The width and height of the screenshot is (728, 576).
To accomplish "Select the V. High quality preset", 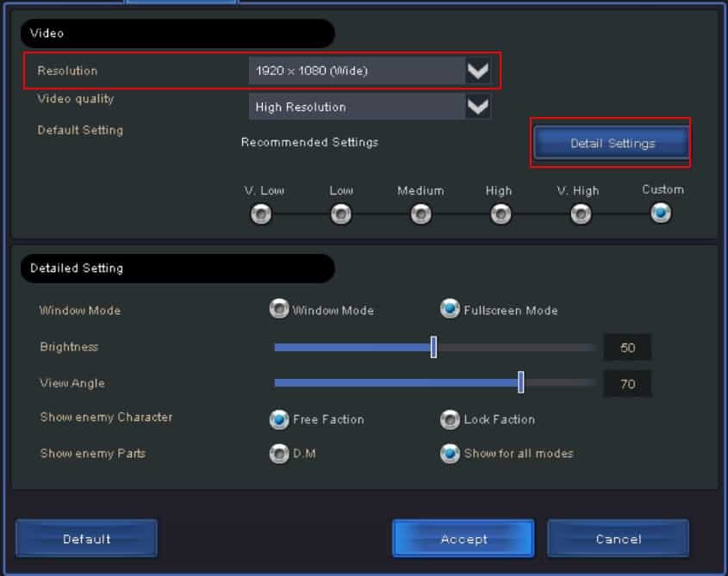I will click(x=581, y=214).
